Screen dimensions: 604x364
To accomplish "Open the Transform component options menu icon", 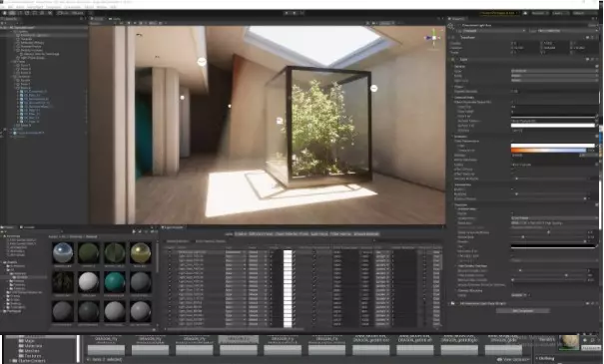I will [x=592, y=37].
